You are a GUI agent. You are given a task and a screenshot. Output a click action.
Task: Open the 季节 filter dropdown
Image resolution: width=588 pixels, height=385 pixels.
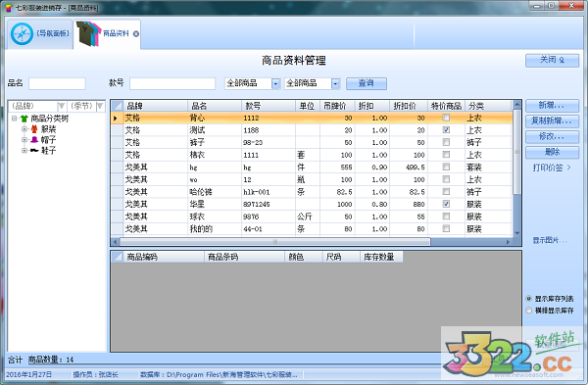(100, 106)
